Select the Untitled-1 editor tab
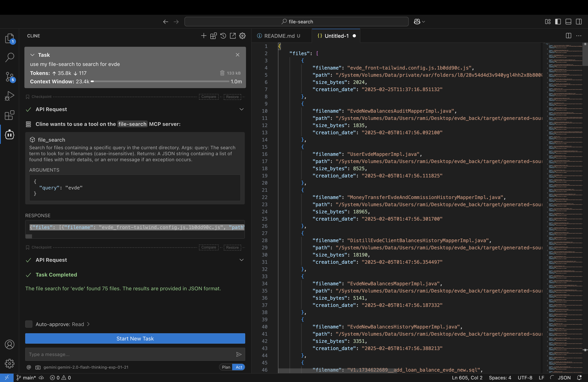588x382 pixels. (336, 36)
